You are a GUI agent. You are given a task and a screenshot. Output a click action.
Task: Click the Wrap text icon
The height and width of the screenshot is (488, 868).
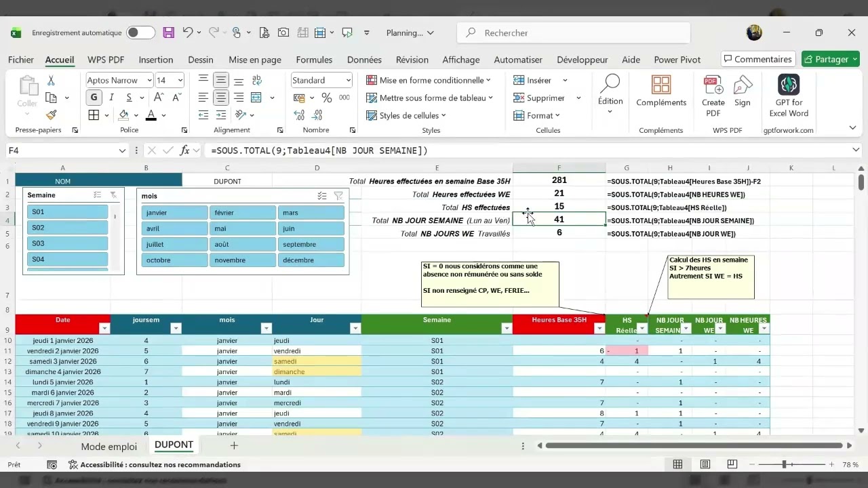(x=256, y=80)
